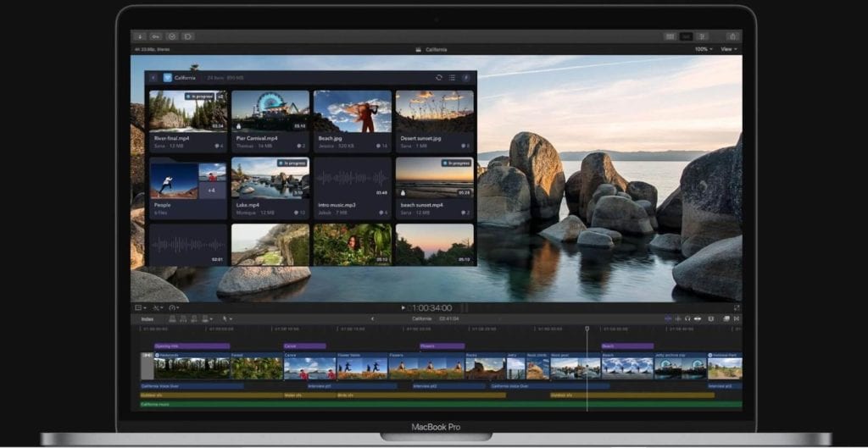This screenshot has width=868, height=448.
Task: Click the insert clip edit icon
Action: click(183, 319)
